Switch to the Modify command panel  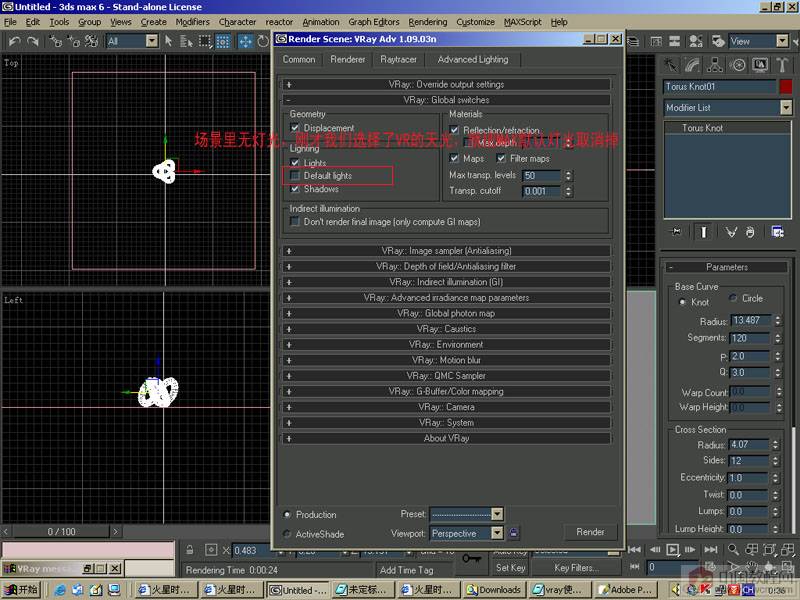(x=692, y=65)
